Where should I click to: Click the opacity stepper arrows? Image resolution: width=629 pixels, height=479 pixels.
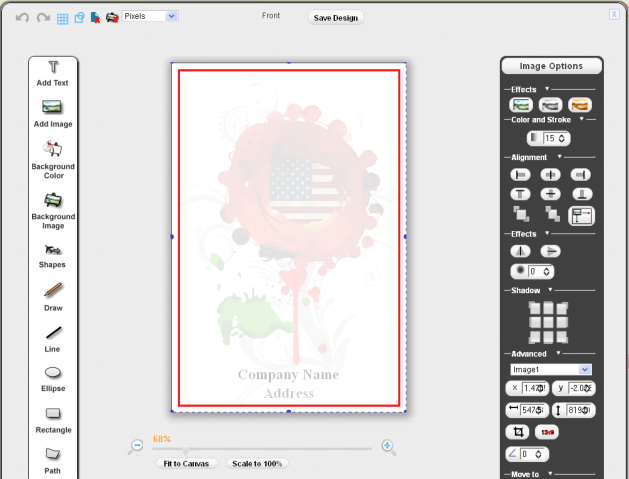coord(562,138)
